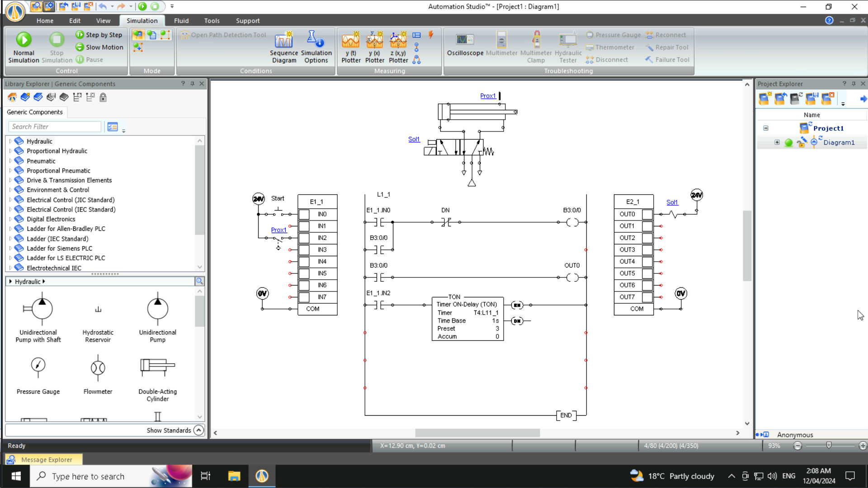The image size is (868, 488).
Task: Open the Sol1 component link
Action: tap(414, 139)
